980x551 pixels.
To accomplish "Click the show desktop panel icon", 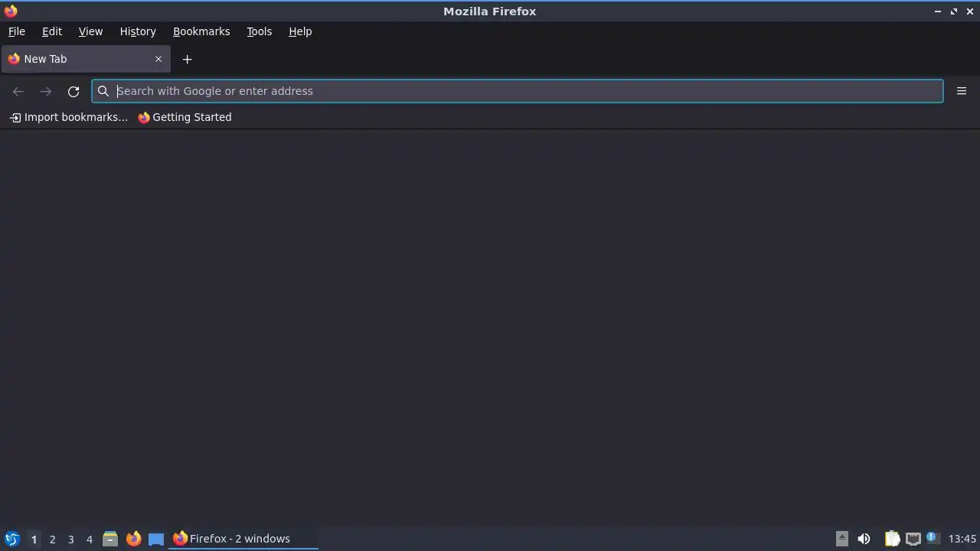I will pyautogui.click(x=156, y=539).
